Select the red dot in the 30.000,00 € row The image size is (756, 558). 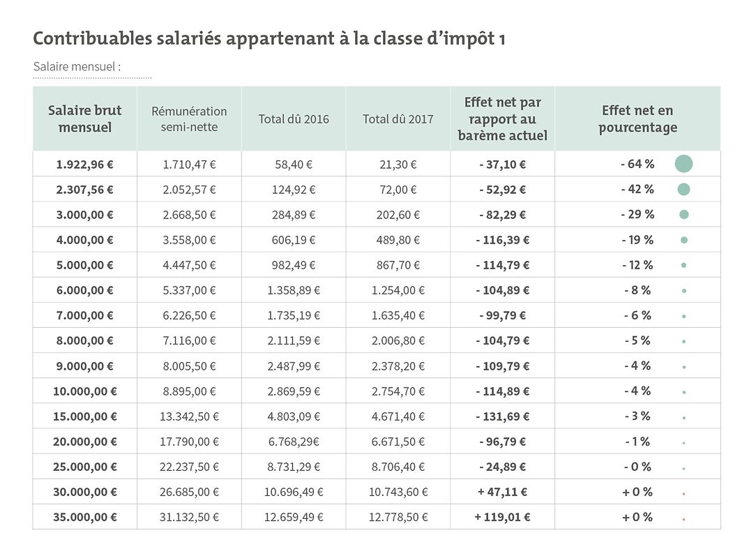click(x=683, y=493)
